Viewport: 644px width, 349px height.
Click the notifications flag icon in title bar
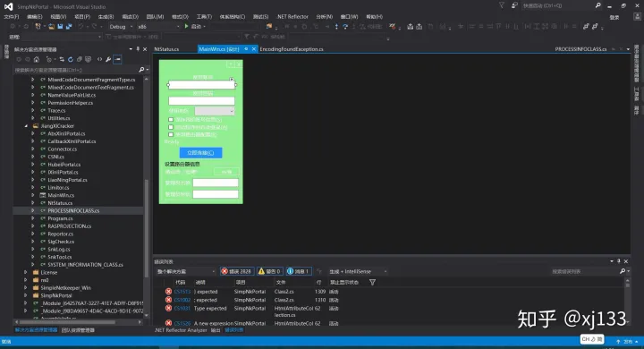click(x=502, y=5)
